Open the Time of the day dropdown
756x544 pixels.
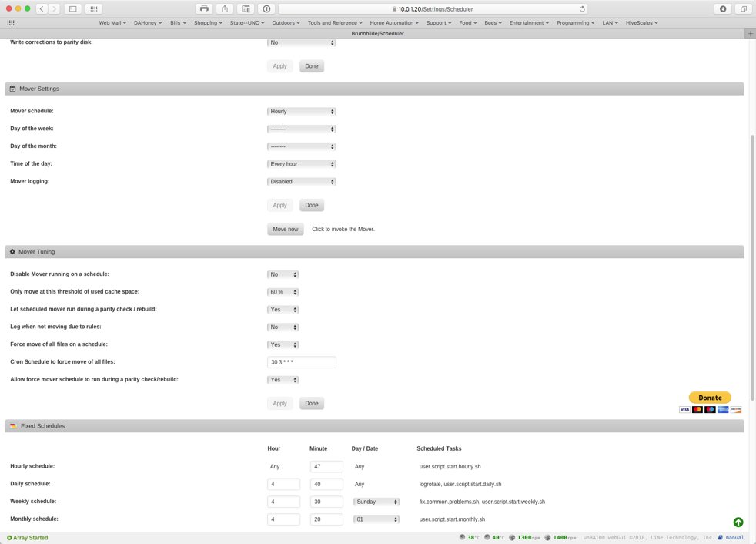click(x=302, y=164)
